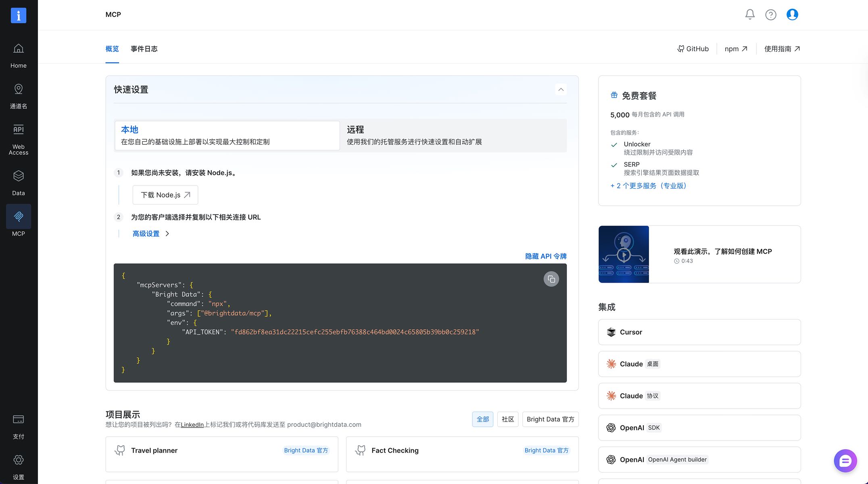Open the npm external link
Image resolution: width=868 pixels, height=484 pixels.
(736, 49)
